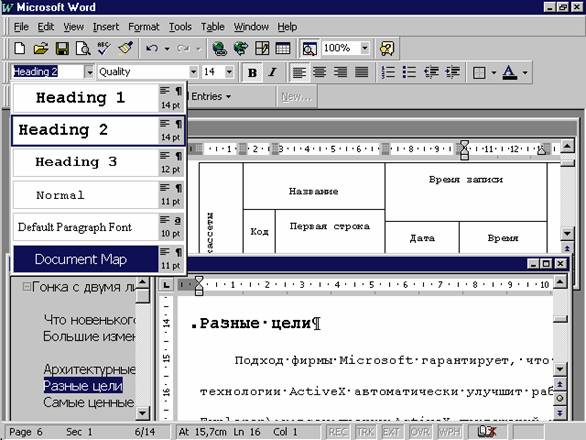Open the 100% zoom dropdown

(x=364, y=48)
